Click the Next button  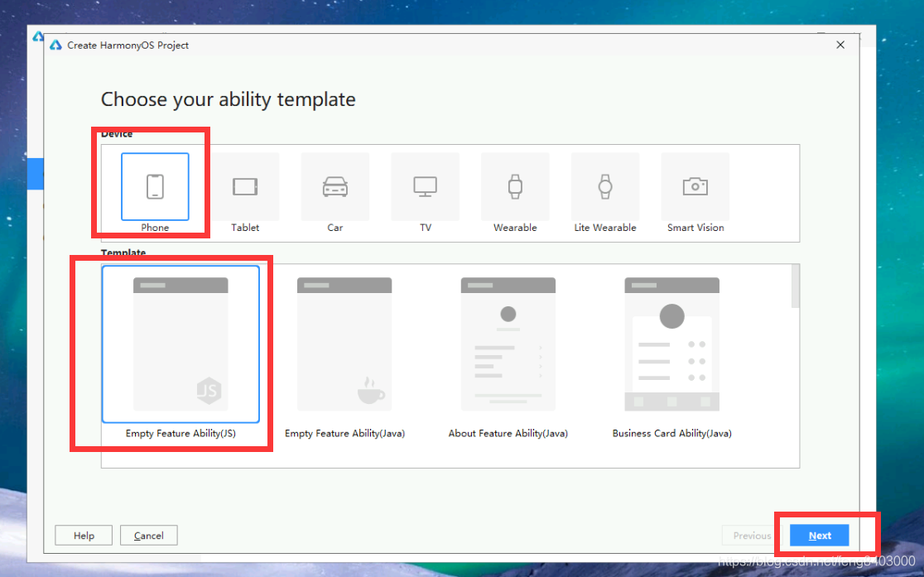tap(820, 535)
